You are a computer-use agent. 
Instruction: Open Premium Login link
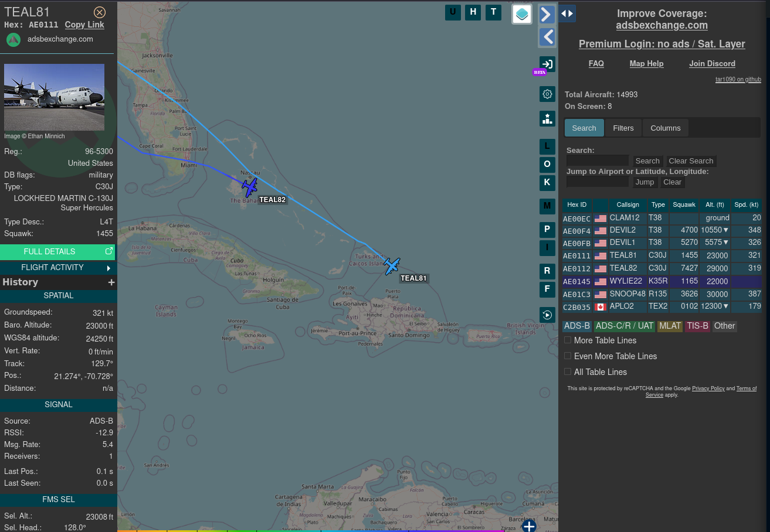[662, 44]
